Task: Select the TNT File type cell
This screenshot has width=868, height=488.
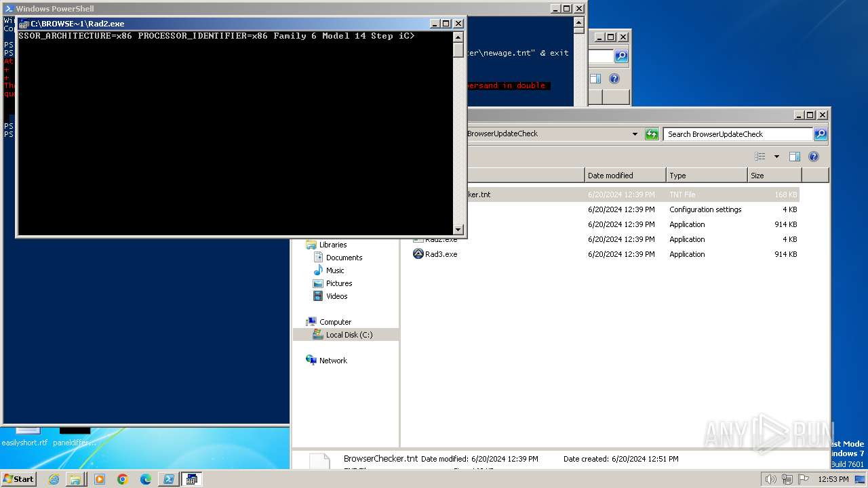Action: (682, 195)
